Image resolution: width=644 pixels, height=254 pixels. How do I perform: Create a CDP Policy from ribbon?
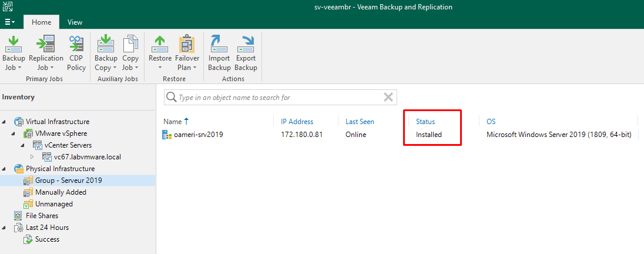point(76,53)
